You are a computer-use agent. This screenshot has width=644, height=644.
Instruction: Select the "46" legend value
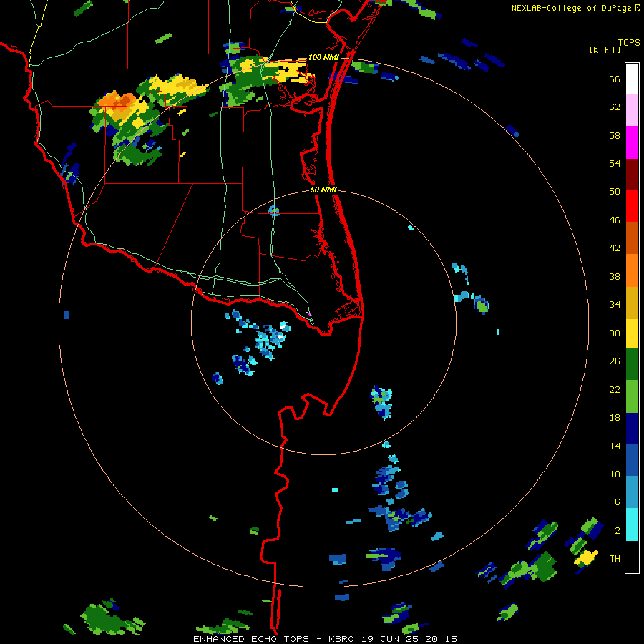point(615,220)
